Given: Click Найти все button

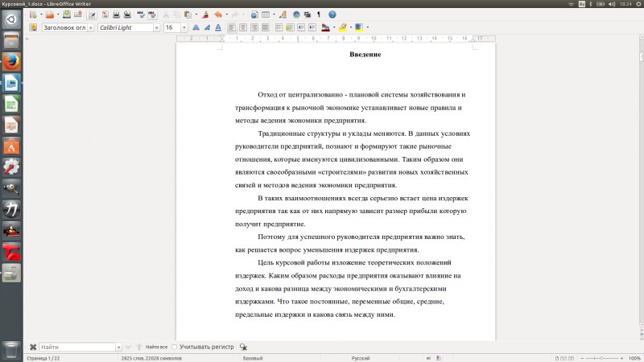Looking at the screenshot, I should (x=156, y=347).
